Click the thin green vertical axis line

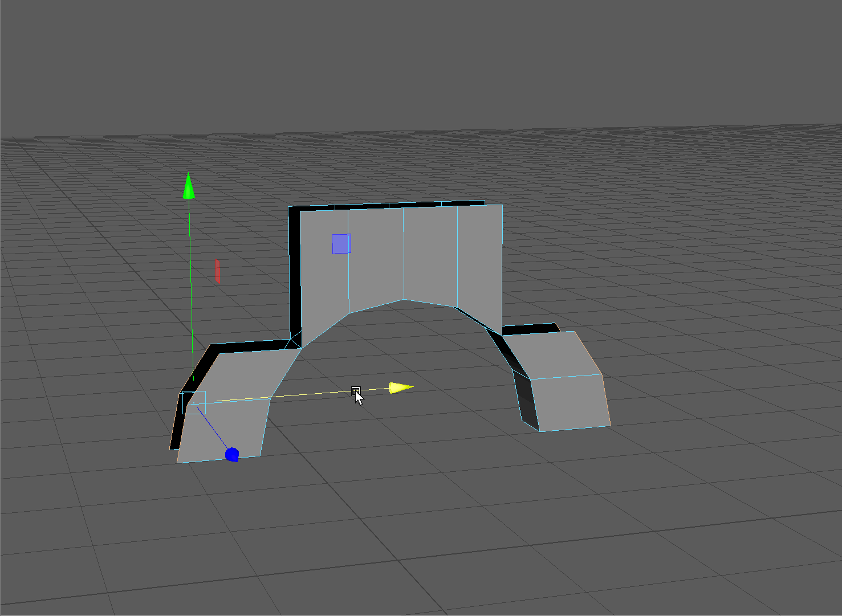coord(191,285)
